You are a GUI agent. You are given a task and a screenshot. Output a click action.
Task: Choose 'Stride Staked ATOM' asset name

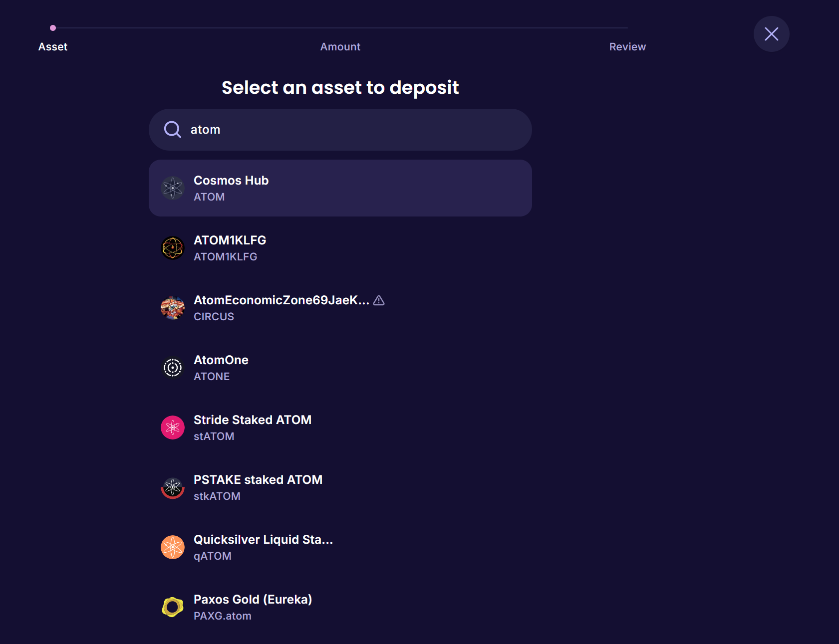(253, 420)
